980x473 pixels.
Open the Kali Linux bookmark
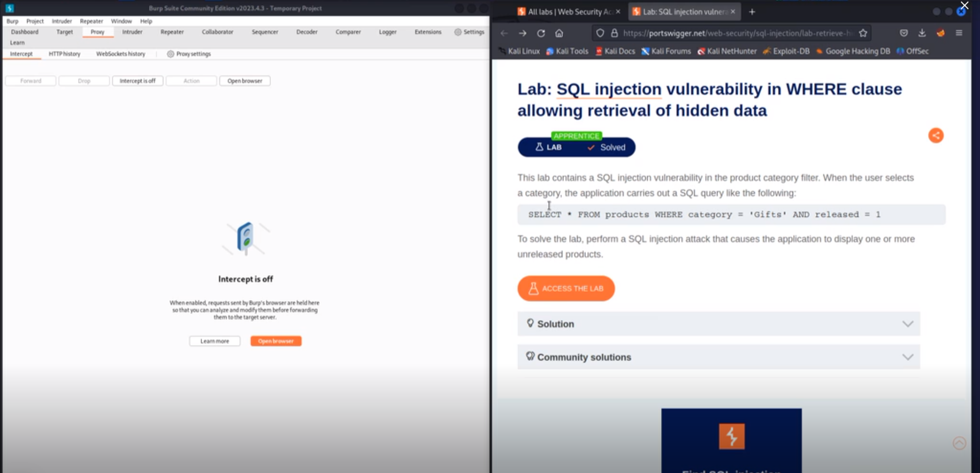520,51
